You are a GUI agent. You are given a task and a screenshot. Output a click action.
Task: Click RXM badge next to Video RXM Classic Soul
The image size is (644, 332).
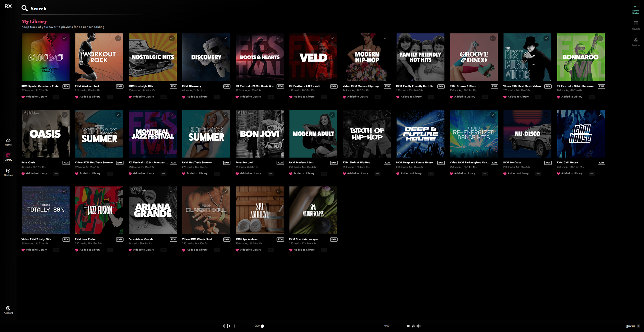[227, 239]
